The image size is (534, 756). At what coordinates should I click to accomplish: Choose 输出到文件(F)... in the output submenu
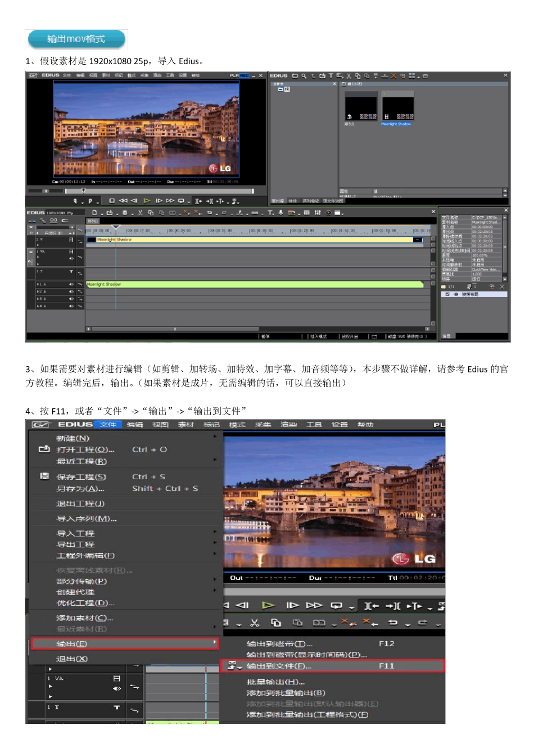coord(332,666)
